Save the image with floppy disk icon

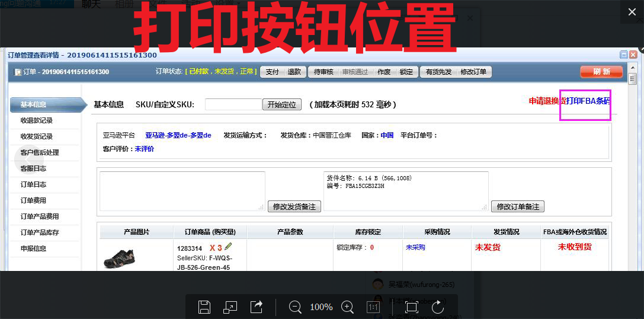(x=204, y=307)
